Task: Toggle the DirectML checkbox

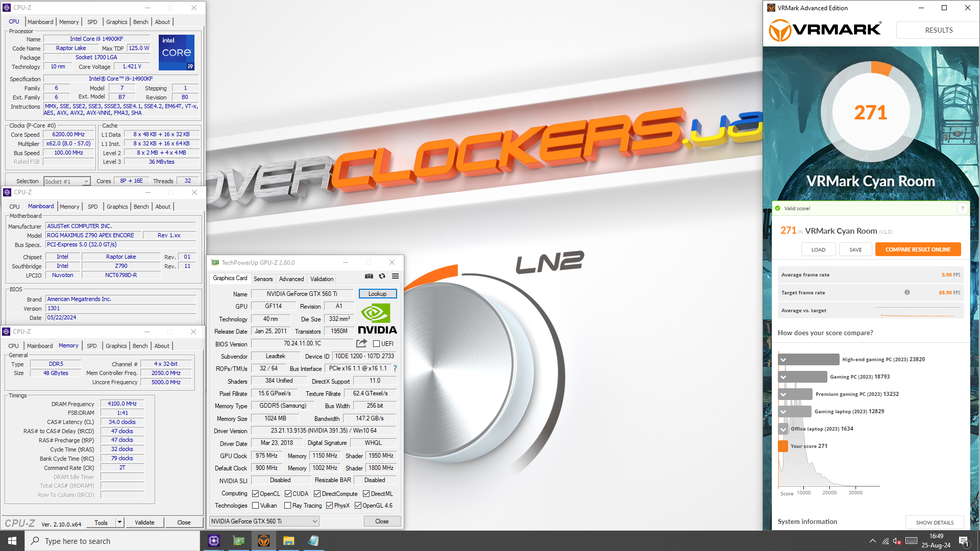Action: [x=366, y=494]
